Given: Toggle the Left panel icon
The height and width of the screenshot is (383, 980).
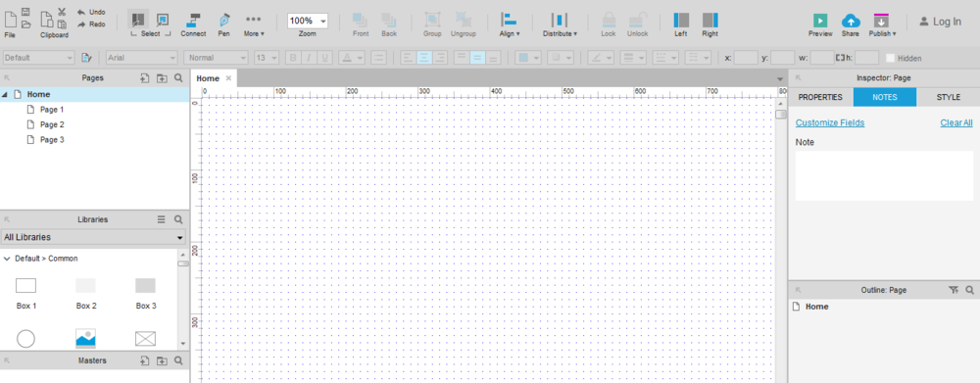Looking at the screenshot, I should pos(681,20).
